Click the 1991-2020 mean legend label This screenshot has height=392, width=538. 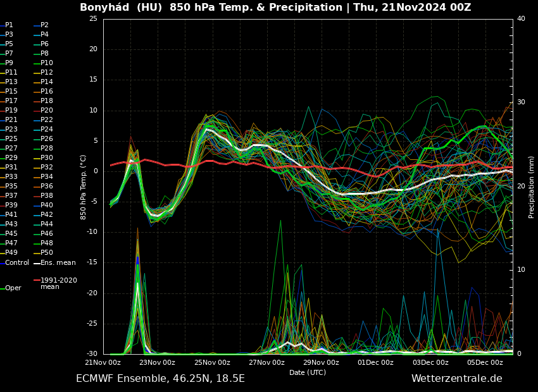58,283
